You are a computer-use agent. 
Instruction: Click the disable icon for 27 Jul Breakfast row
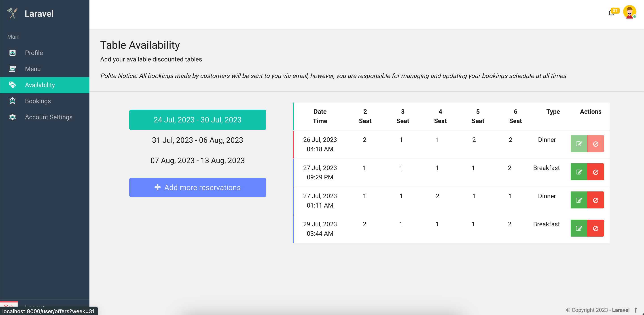coord(595,172)
